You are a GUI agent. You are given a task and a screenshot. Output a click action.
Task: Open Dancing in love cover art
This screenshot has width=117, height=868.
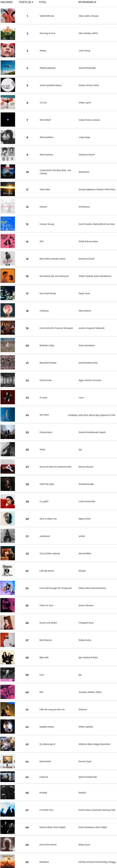(x=8, y=33)
